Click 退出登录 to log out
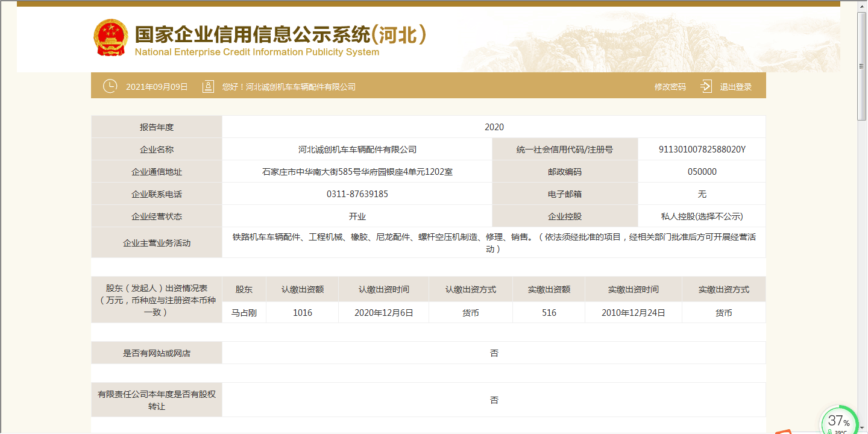The width and height of the screenshot is (868, 434). point(736,87)
